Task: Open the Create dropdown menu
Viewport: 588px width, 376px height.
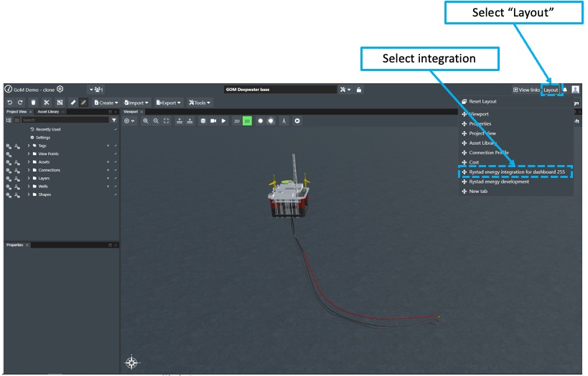Action: tap(106, 103)
